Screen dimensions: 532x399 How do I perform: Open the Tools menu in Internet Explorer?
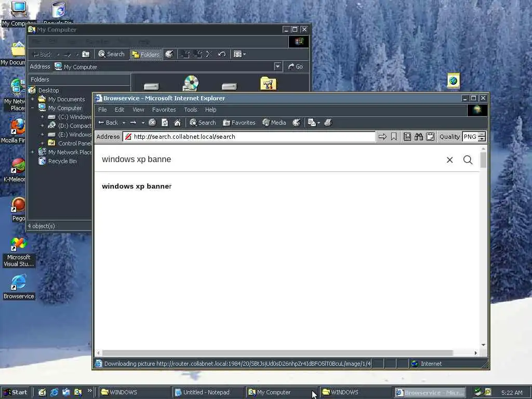point(190,110)
